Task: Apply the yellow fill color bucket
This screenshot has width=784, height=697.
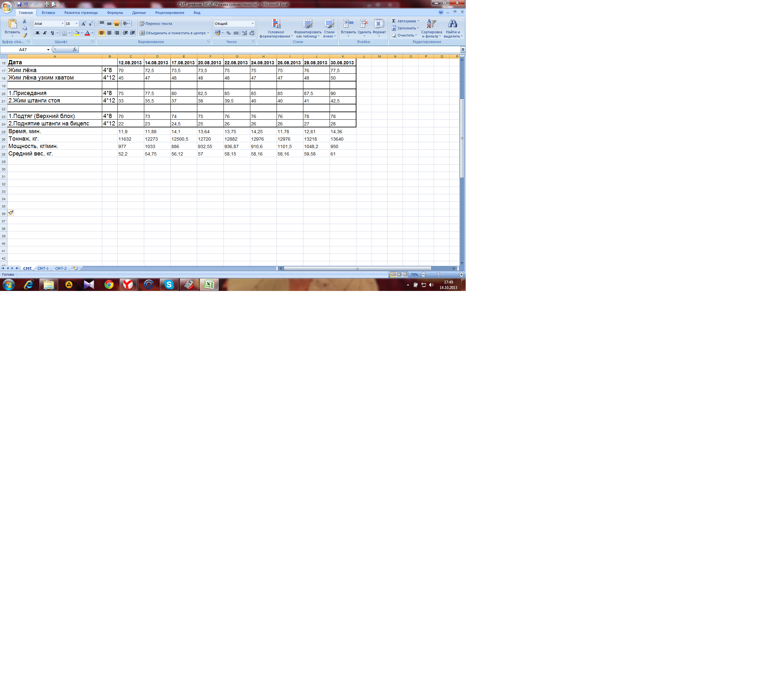Action: pyautogui.click(x=77, y=33)
